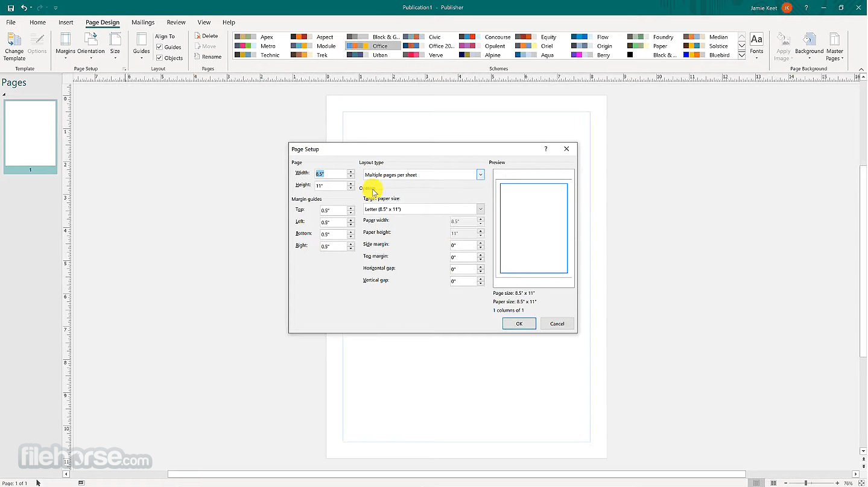
Task: Increase Side margin value
Action: (481, 243)
